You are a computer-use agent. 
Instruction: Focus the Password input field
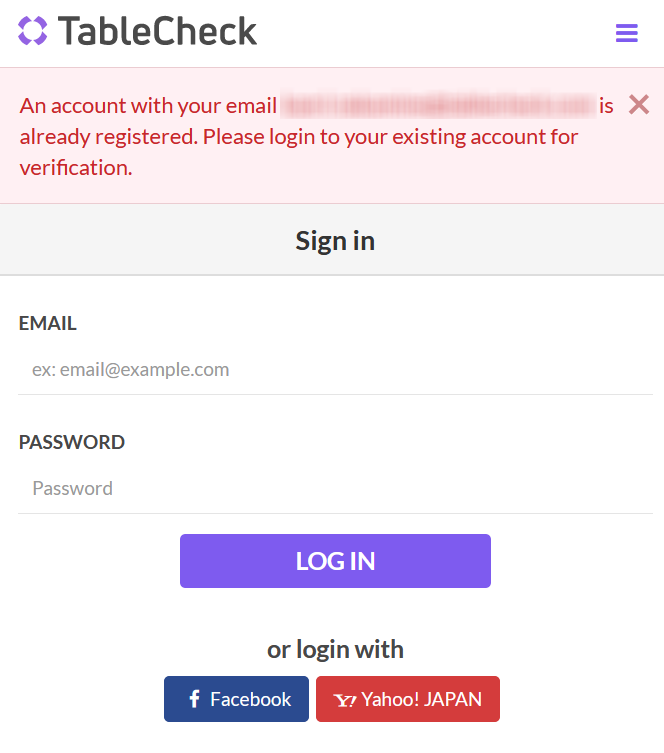(x=335, y=489)
